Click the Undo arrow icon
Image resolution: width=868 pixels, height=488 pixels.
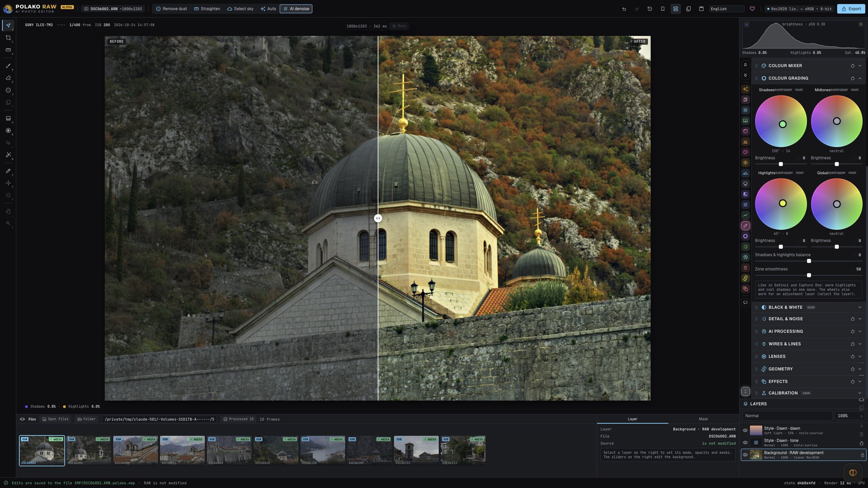pyautogui.click(x=624, y=9)
